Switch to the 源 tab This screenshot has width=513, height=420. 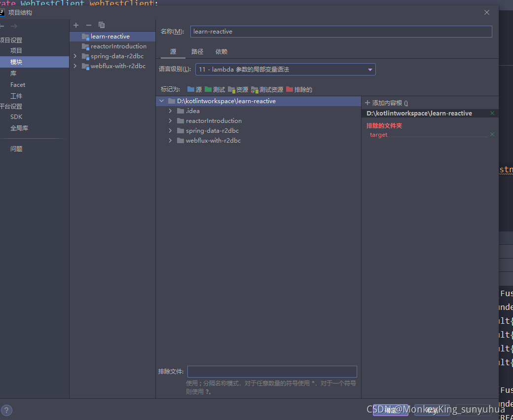click(x=173, y=52)
